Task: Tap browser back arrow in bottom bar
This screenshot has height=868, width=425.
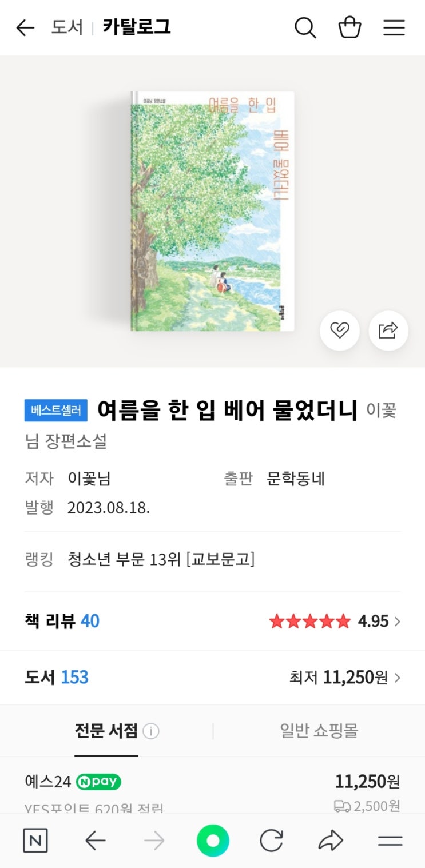Action: 95,841
